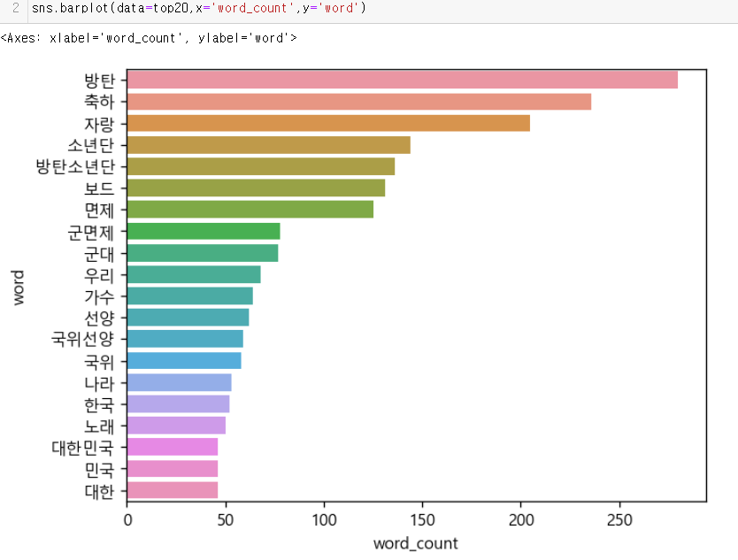
Task: Select the 군대 bar
Action: (203, 253)
